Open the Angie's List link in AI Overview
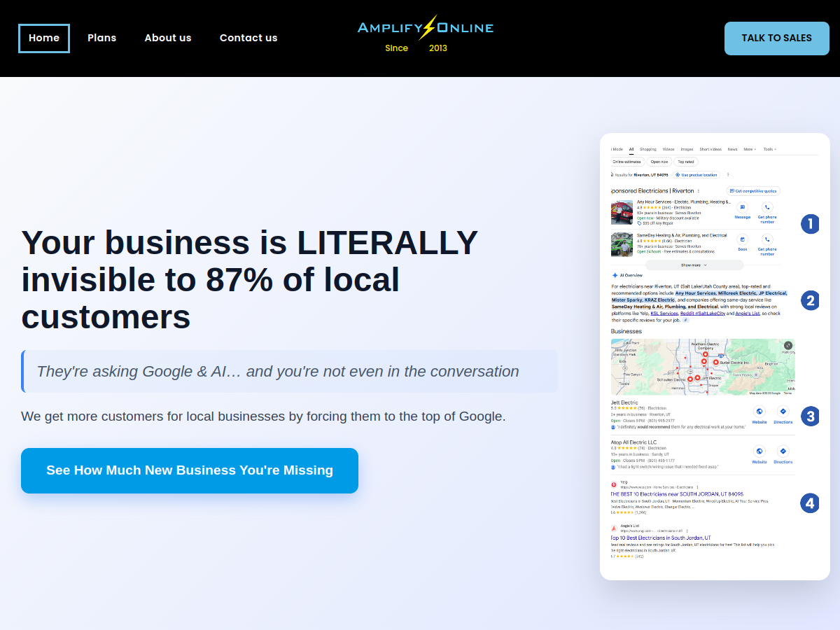 click(x=748, y=314)
